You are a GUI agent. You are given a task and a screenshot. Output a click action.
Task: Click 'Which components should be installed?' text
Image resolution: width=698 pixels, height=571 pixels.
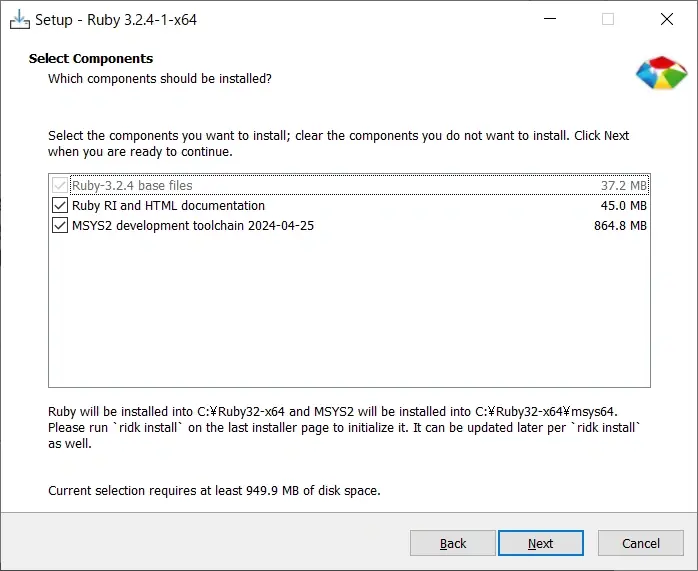160,79
